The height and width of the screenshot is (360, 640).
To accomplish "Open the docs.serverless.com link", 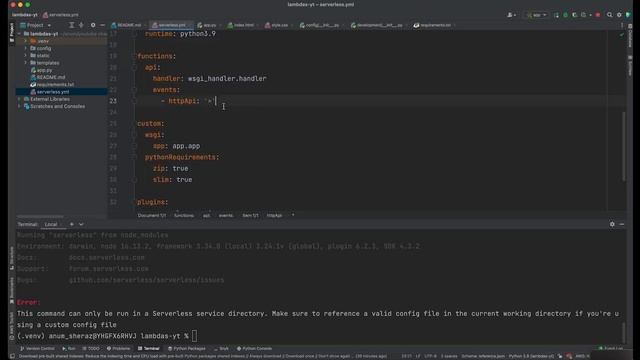I will coord(107,258).
